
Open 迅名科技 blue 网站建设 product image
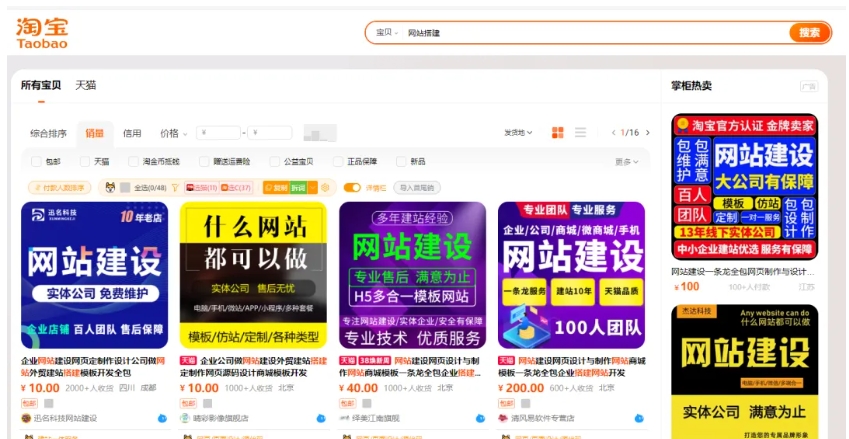[x=95, y=275]
